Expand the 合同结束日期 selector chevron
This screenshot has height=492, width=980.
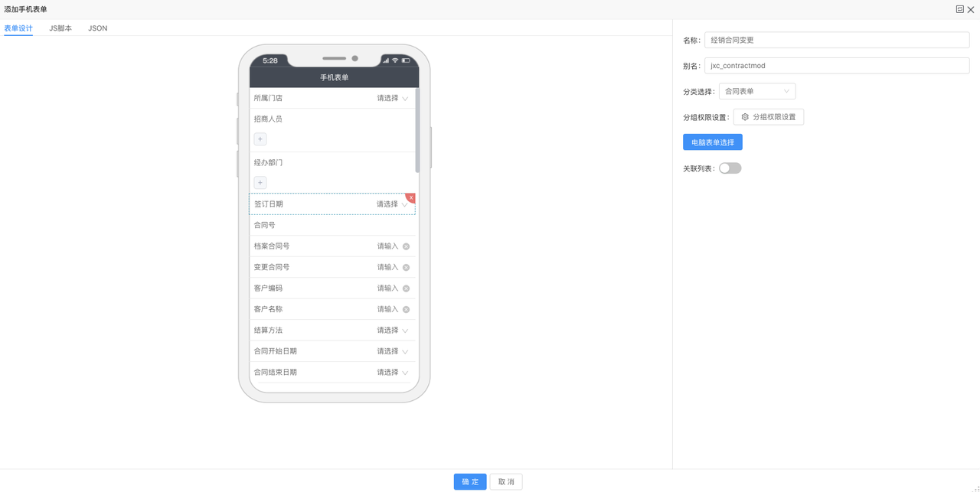tap(405, 373)
